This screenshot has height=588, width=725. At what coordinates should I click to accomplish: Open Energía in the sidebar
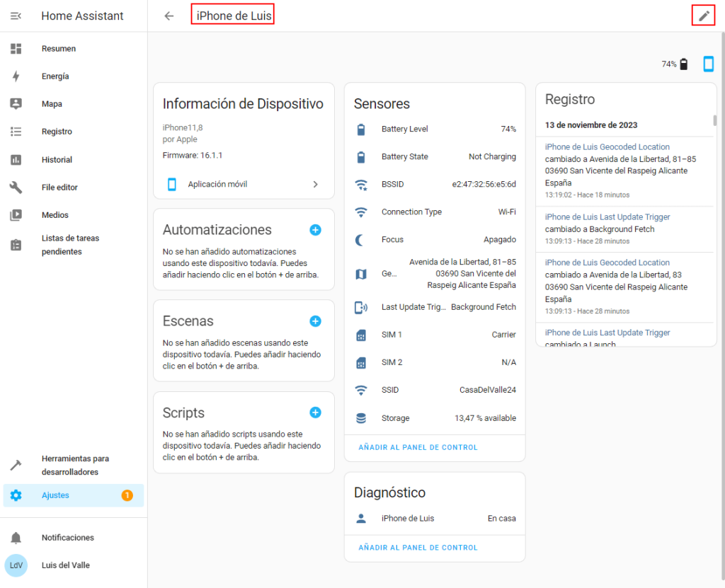tap(55, 76)
